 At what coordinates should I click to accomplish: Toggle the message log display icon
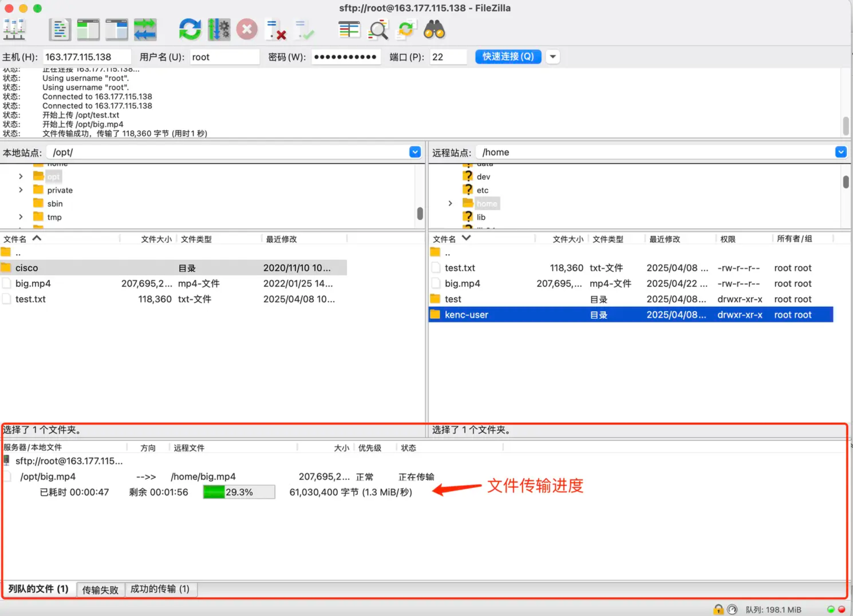coord(60,29)
